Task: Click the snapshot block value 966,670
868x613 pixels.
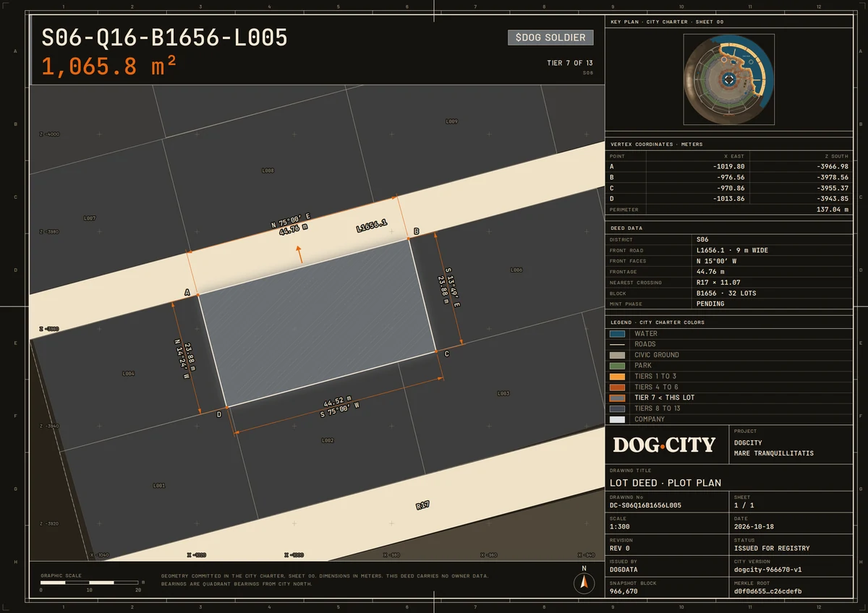Action: point(624,591)
